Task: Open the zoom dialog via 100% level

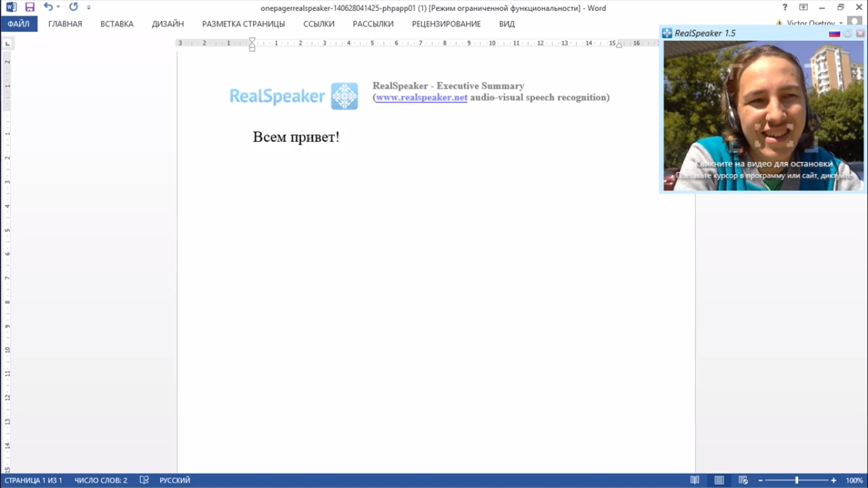Action: click(854, 480)
